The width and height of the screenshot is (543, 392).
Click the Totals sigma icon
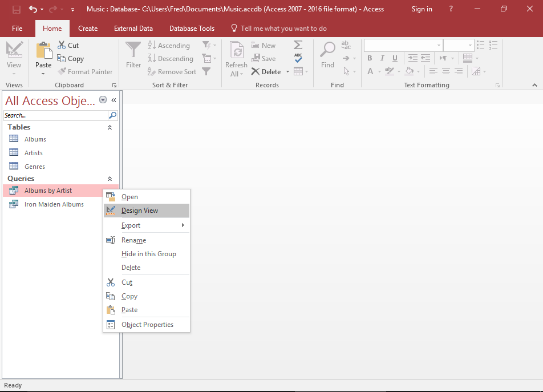(x=298, y=45)
